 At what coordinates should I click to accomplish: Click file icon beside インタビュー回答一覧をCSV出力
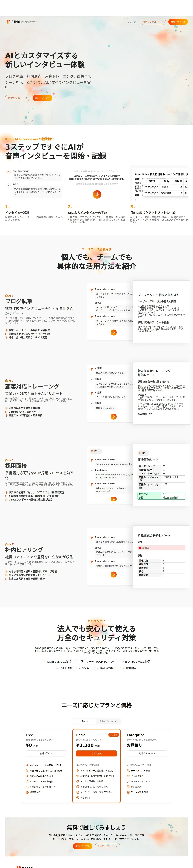(x=78, y=792)
